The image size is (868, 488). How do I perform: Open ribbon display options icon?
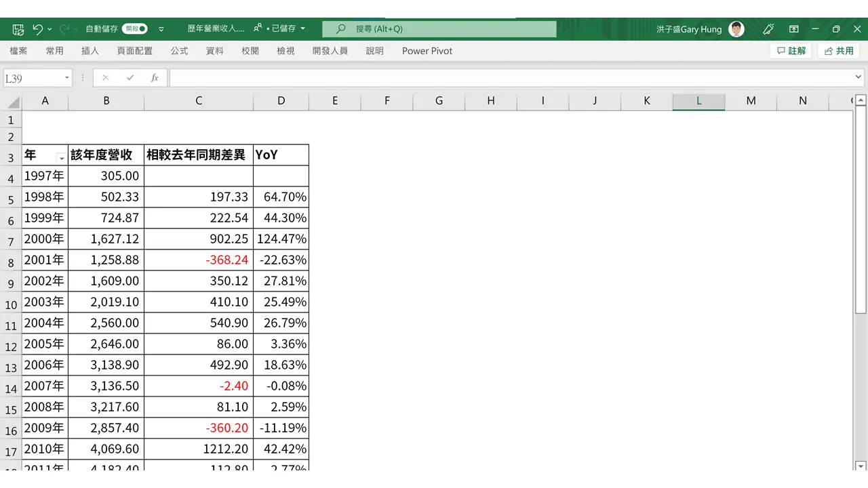[794, 29]
